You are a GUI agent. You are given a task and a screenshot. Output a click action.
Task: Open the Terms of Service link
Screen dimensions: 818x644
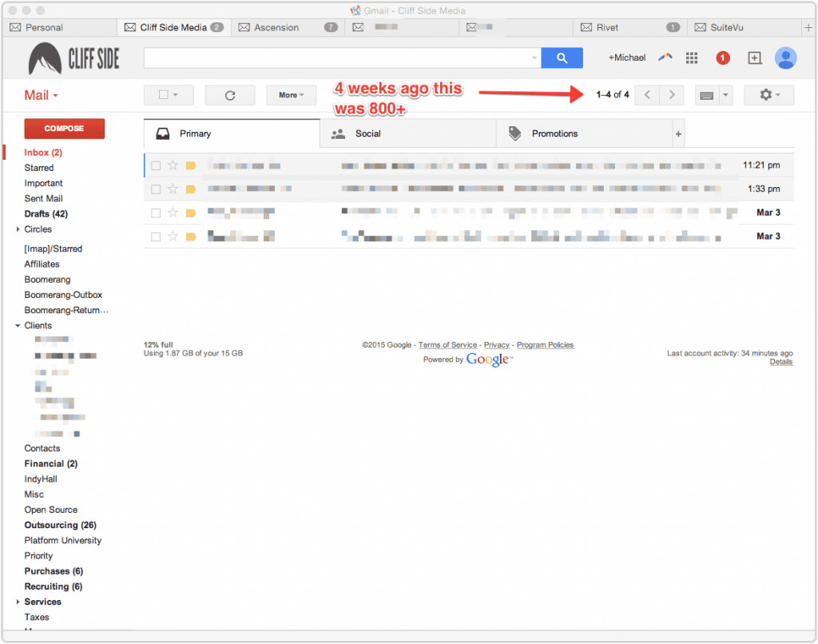coord(447,345)
